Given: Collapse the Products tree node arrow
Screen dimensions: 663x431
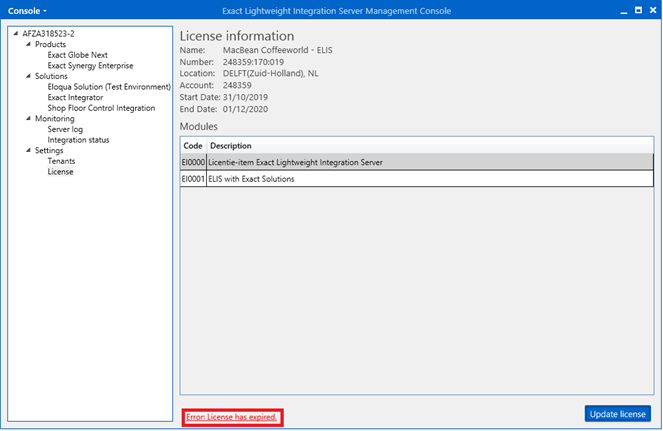Looking at the screenshot, I should pos(28,44).
